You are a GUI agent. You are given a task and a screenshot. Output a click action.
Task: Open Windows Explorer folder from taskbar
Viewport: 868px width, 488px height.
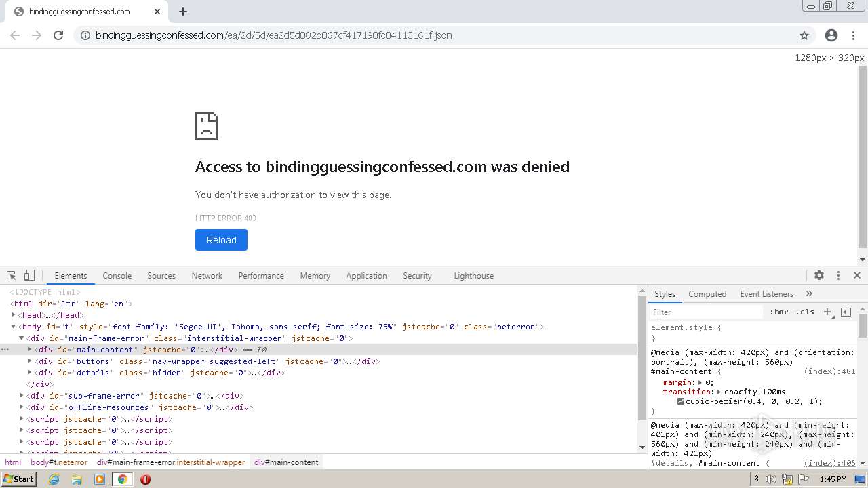(77, 479)
